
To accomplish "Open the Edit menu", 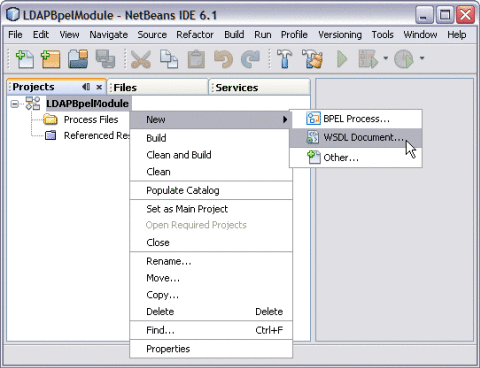I will [41, 34].
